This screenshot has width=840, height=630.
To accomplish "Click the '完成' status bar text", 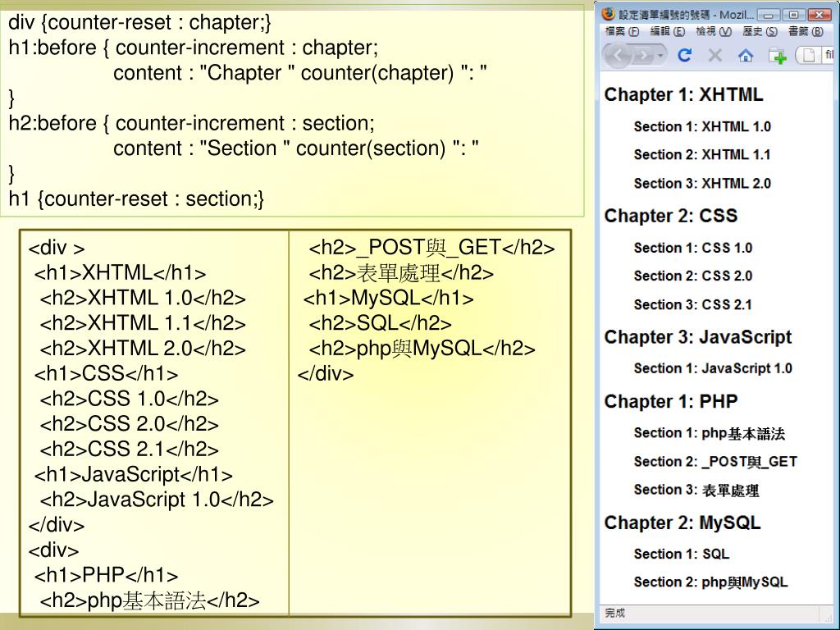I will click(x=615, y=613).
